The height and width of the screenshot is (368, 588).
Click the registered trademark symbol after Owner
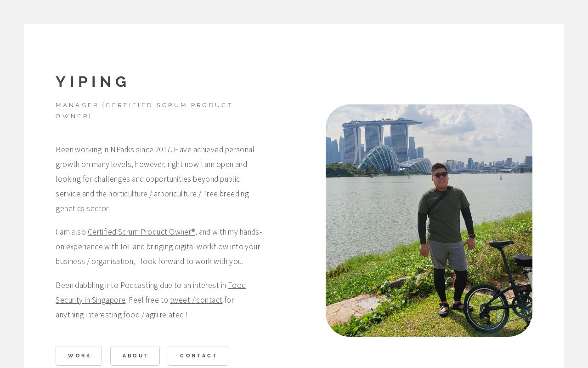click(193, 230)
